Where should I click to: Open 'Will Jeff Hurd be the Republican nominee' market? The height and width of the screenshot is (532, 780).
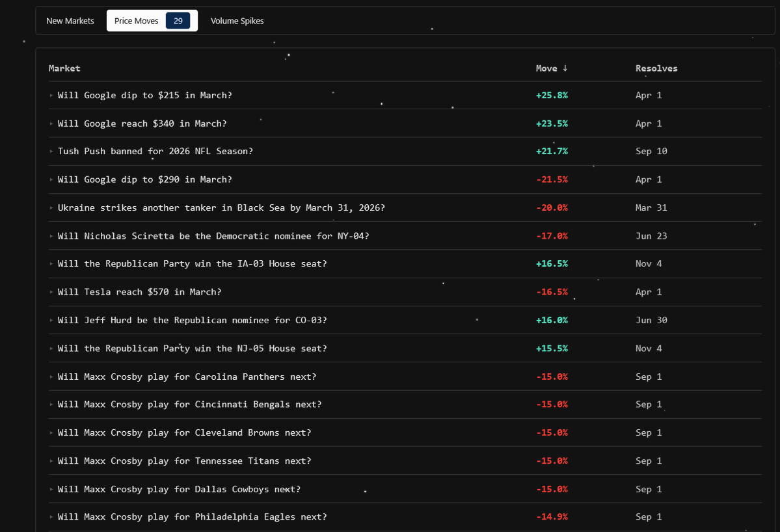click(x=193, y=320)
